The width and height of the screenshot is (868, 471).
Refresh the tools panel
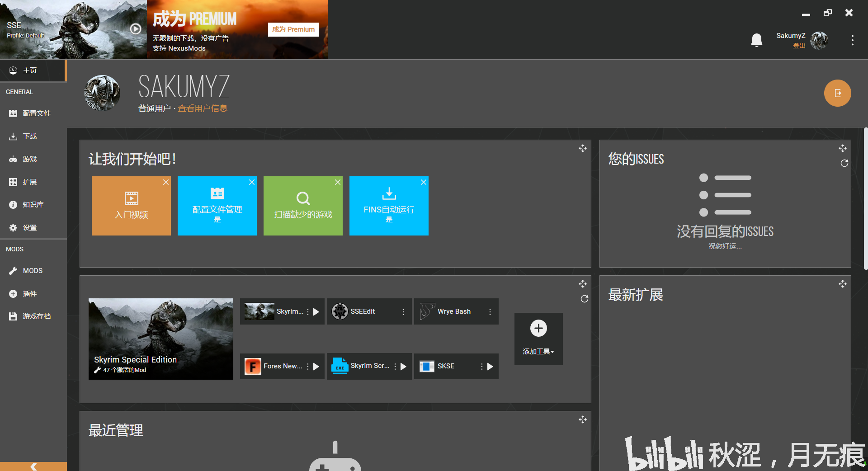point(584,299)
